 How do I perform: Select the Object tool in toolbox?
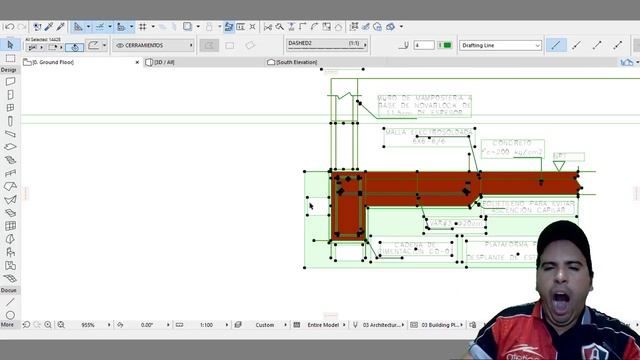tap(10, 252)
